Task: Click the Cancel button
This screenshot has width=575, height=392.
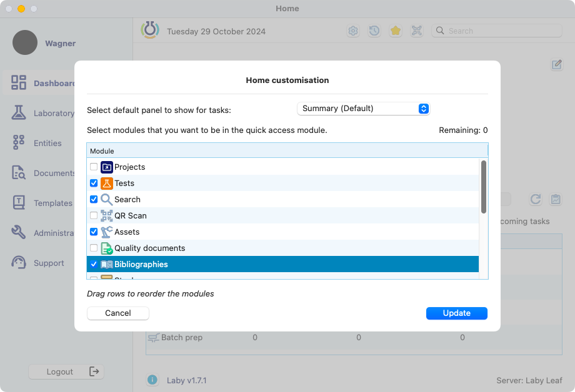Action: pyautogui.click(x=117, y=313)
